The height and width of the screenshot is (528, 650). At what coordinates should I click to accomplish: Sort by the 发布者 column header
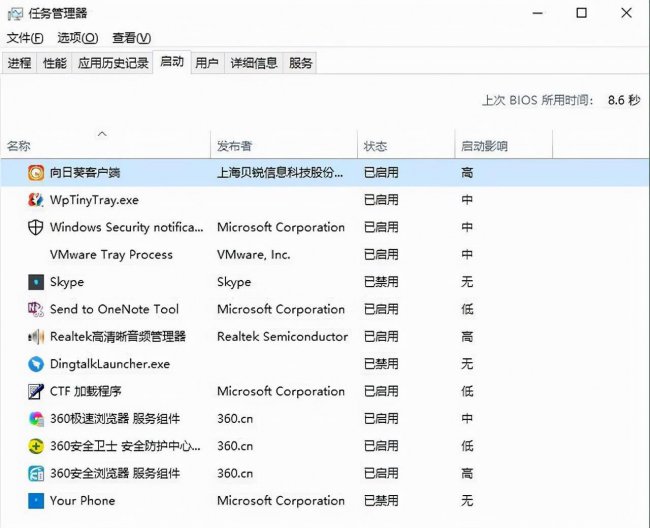click(x=284, y=144)
